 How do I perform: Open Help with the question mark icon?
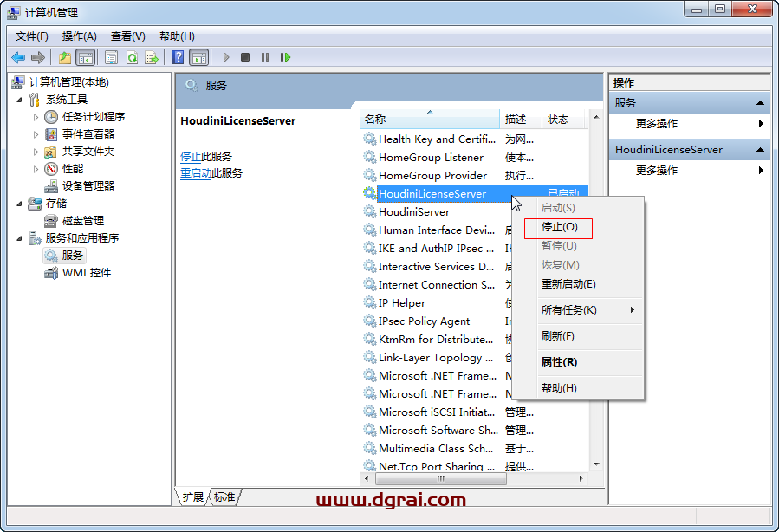178,58
